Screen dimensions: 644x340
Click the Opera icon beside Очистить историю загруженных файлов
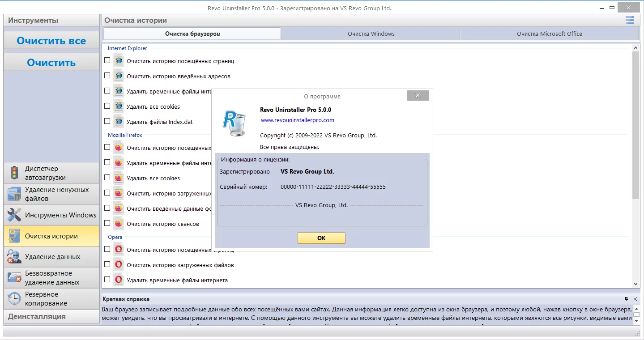point(118,264)
